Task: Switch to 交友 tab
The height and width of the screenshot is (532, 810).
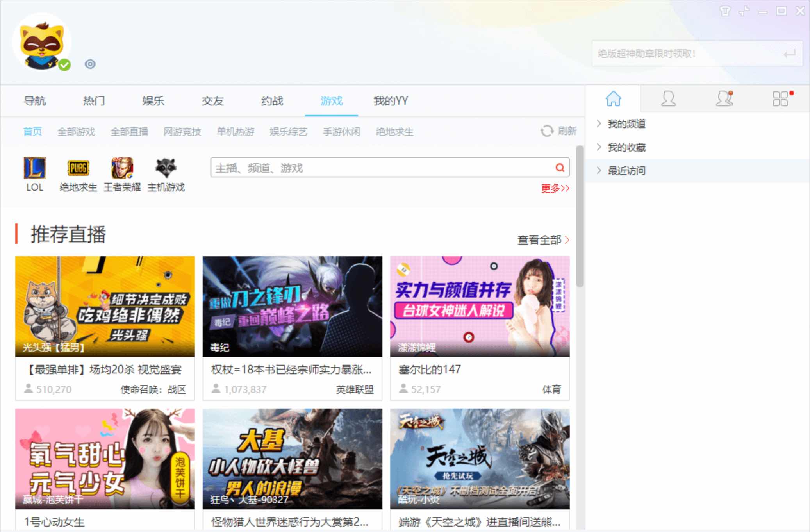Action: [212, 101]
